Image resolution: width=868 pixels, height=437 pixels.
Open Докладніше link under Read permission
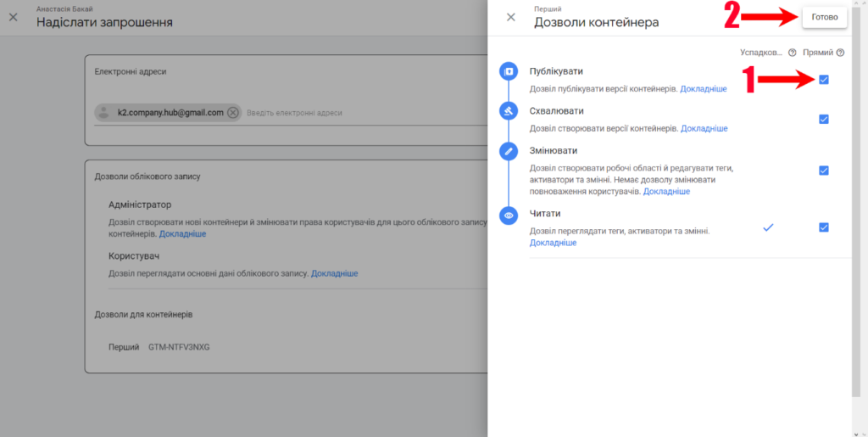tap(553, 243)
